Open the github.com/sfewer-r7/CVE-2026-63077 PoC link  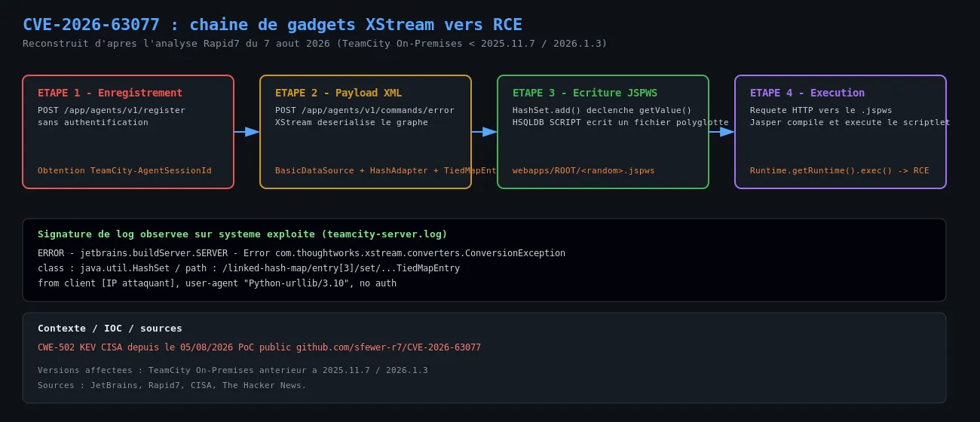388,347
